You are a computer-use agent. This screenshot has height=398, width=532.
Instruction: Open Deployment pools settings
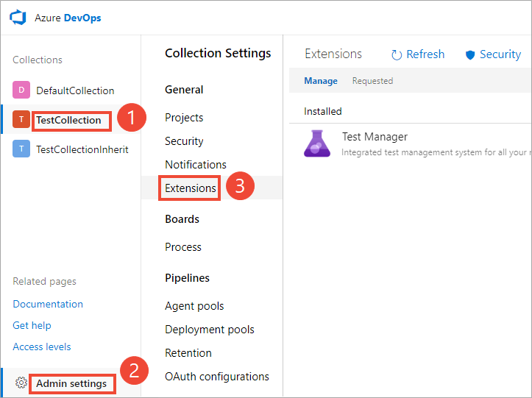(x=209, y=330)
